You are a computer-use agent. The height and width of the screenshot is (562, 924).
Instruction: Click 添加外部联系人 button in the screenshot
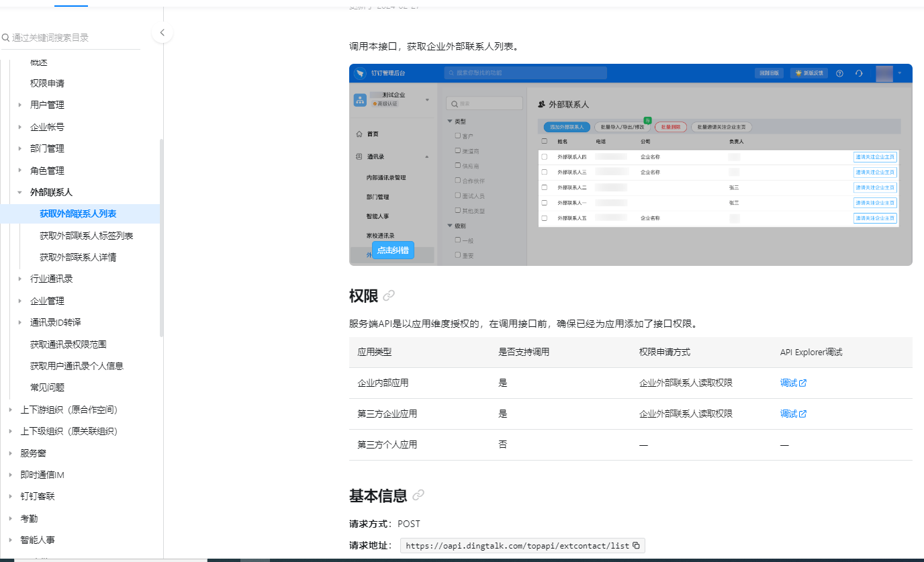point(567,127)
